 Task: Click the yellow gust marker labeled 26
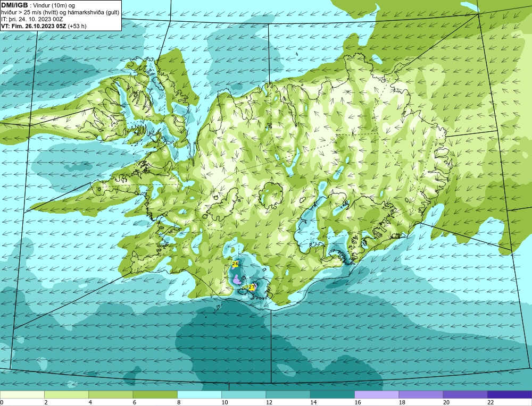235,264
